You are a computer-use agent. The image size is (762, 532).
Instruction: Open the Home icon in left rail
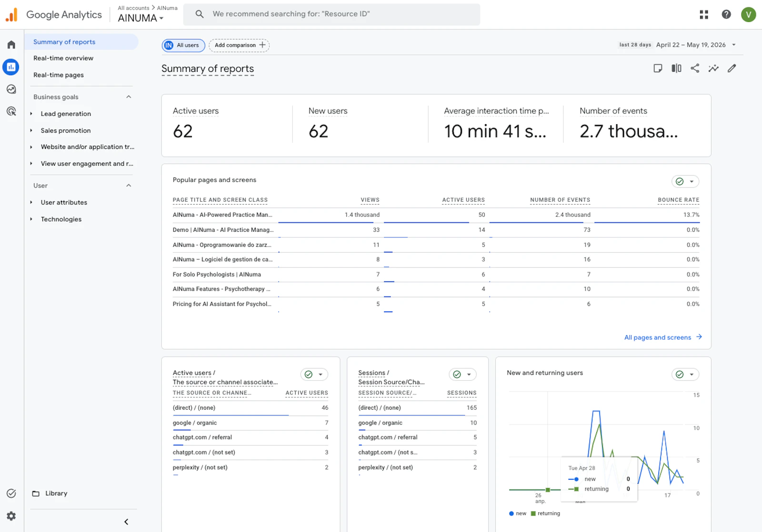(11, 45)
